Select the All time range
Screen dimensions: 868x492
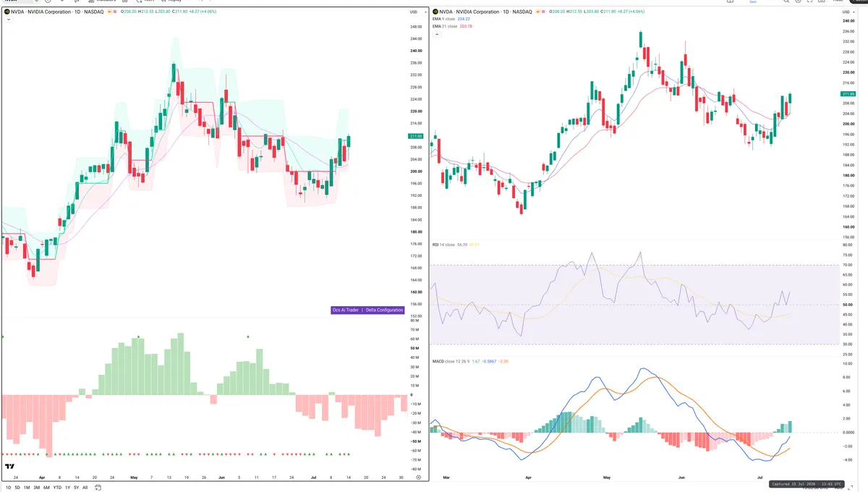[85, 488]
